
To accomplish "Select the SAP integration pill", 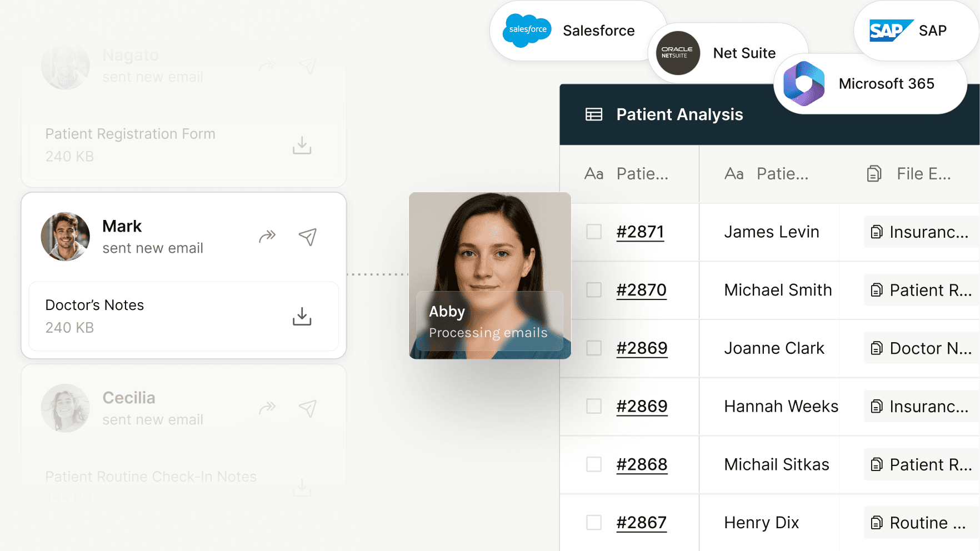I will point(916,31).
